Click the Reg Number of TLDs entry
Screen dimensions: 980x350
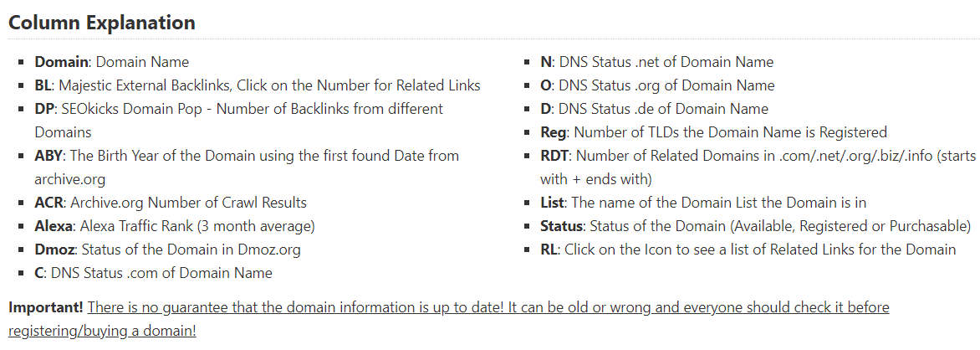(714, 133)
